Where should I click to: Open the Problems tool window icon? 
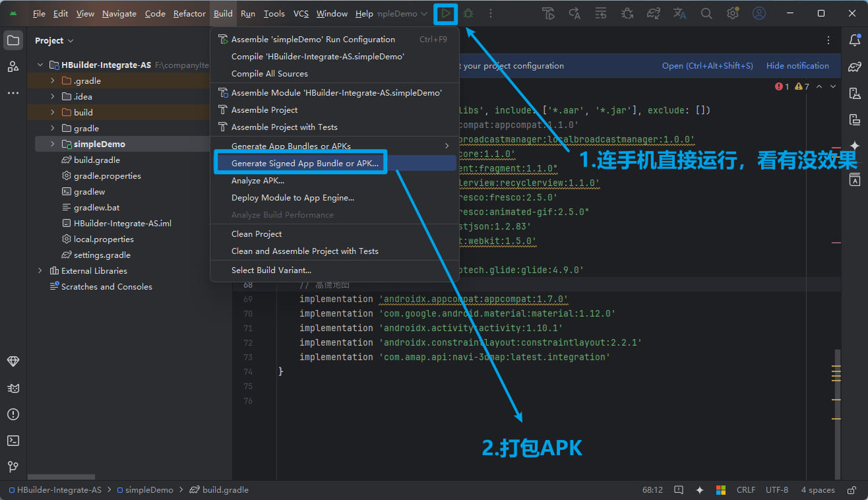[13, 414]
